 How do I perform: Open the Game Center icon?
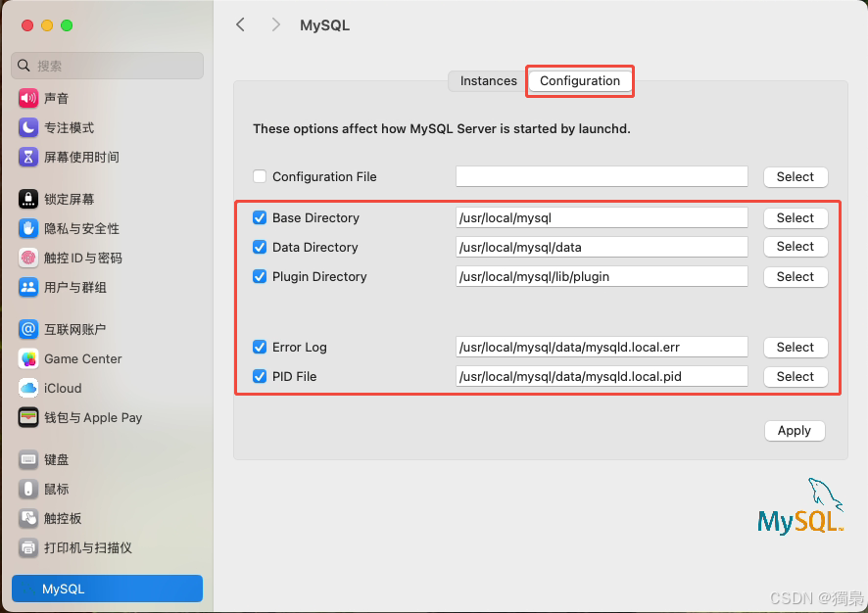(x=28, y=358)
